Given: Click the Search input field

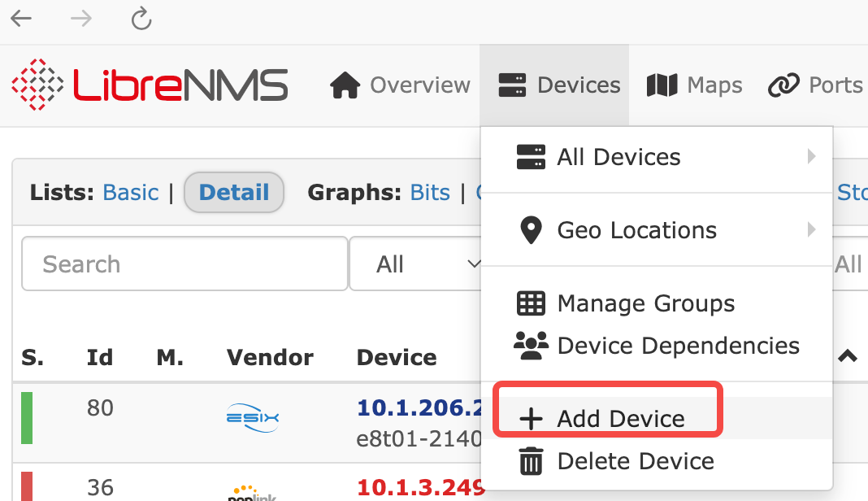Looking at the screenshot, I should pyautogui.click(x=184, y=264).
